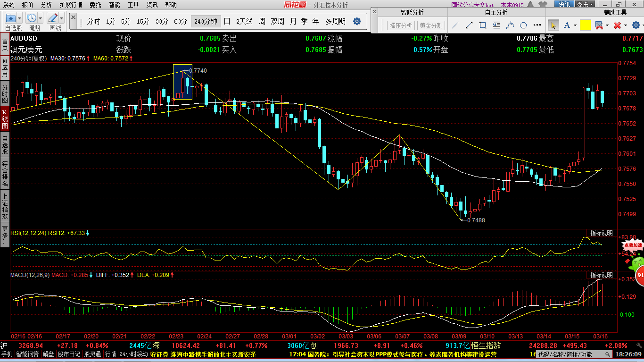Expand the 画线 dropdown arrow
Screen dimensions: 644x362
tap(61, 18)
